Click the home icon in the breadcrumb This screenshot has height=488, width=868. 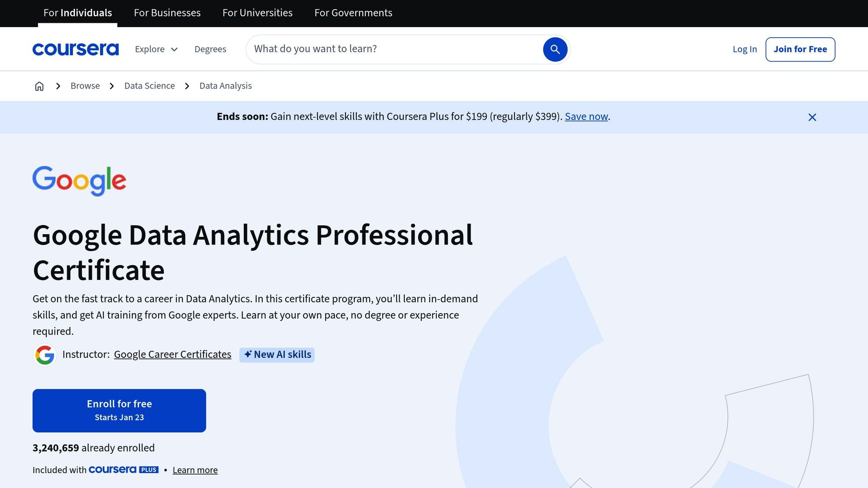click(x=39, y=86)
